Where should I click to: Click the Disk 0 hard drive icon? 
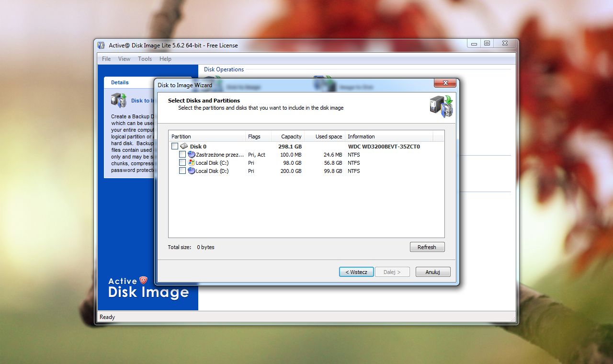click(x=184, y=146)
